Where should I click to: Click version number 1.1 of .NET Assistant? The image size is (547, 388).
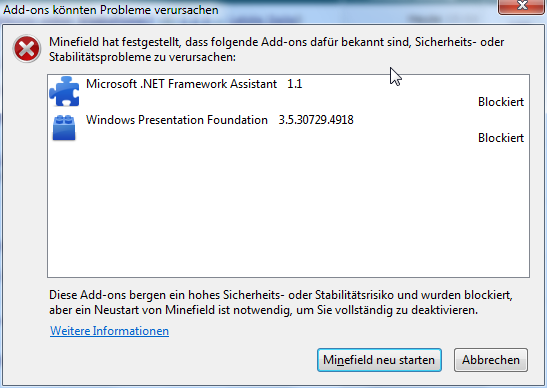coord(294,84)
